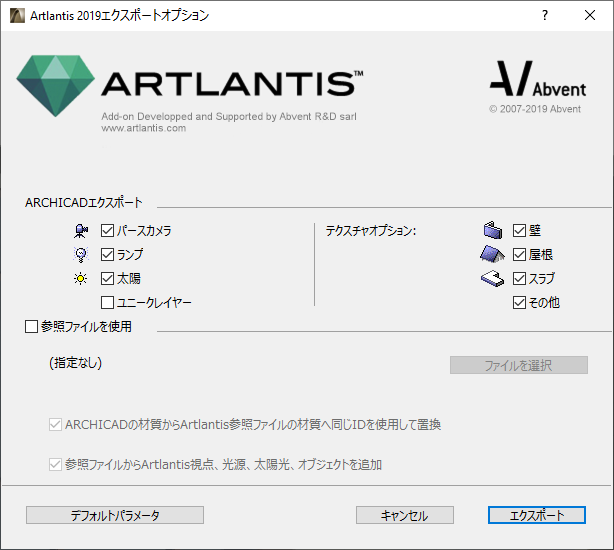Enable 参照ファイルを使用 checkbox

tap(31, 326)
